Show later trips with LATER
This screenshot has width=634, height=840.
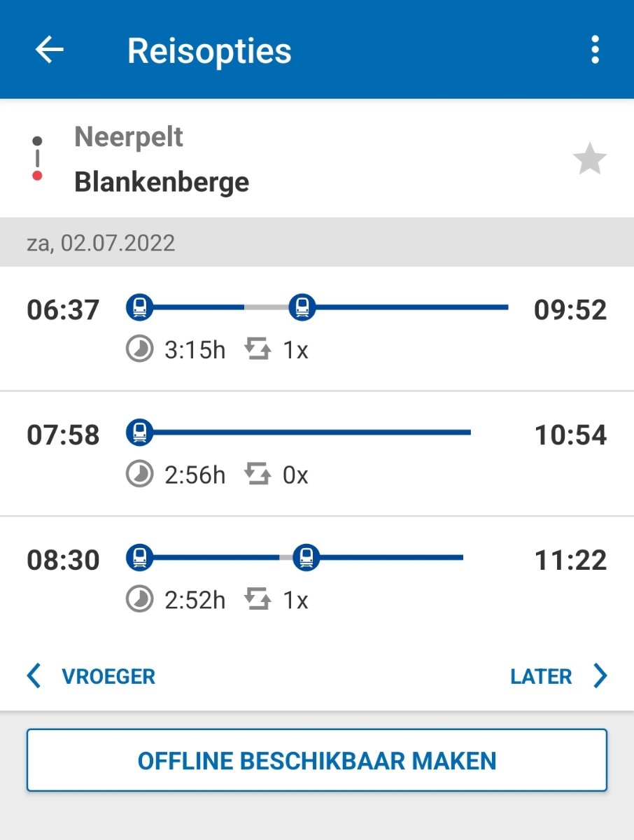[x=542, y=676]
